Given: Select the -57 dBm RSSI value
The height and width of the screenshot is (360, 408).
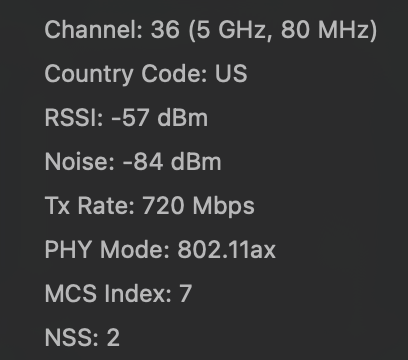Looking at the screenshot, I should tap(160, 118).
